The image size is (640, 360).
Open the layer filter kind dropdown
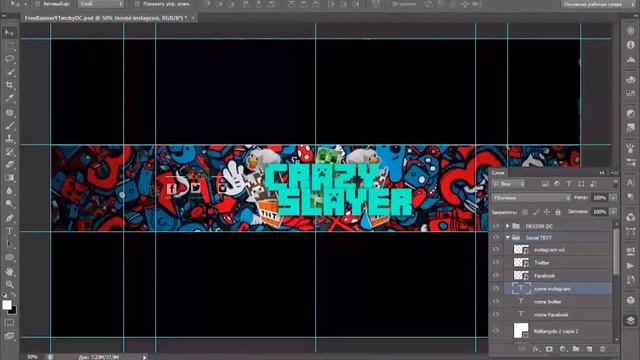(509, 184)
